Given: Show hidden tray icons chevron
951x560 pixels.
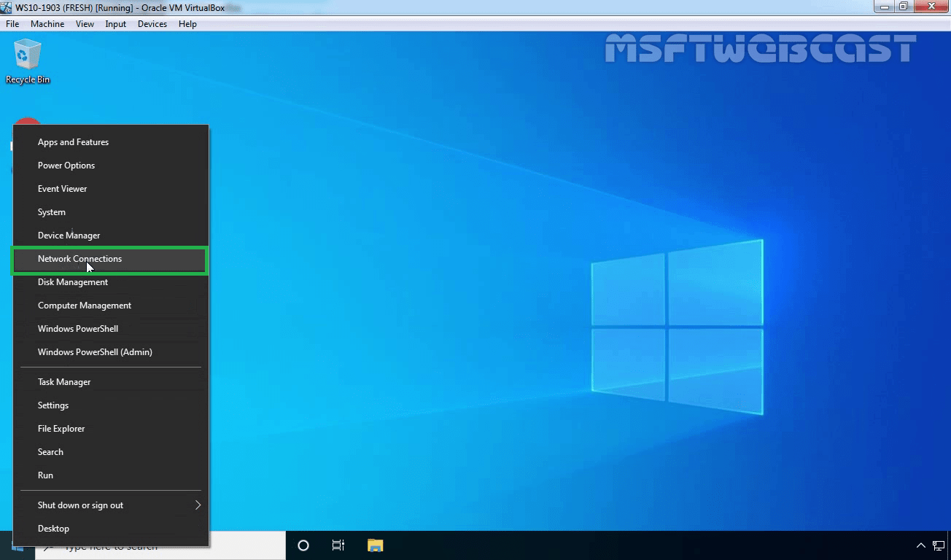Looking at the screenshot, I should [x=921, y=545].
